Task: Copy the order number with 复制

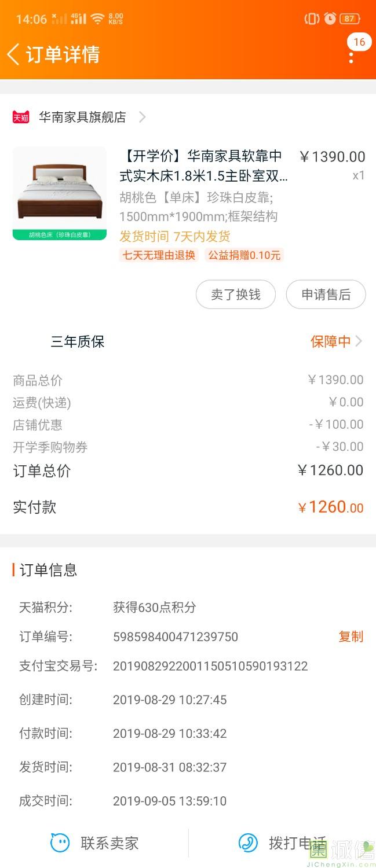Action: (x=351, y=637)
